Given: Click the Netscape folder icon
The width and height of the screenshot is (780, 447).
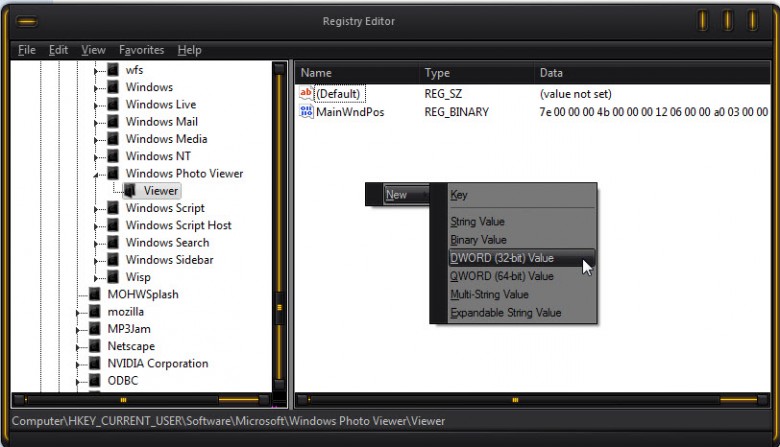Looking at the screenshot, I should [95, 346].
